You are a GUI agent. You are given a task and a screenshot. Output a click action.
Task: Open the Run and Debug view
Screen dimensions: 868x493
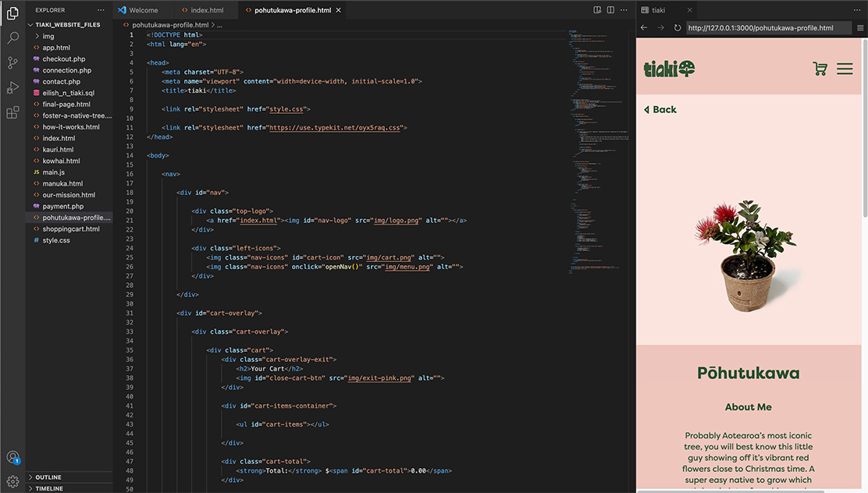pyautogui.click(x=12, y=87)
